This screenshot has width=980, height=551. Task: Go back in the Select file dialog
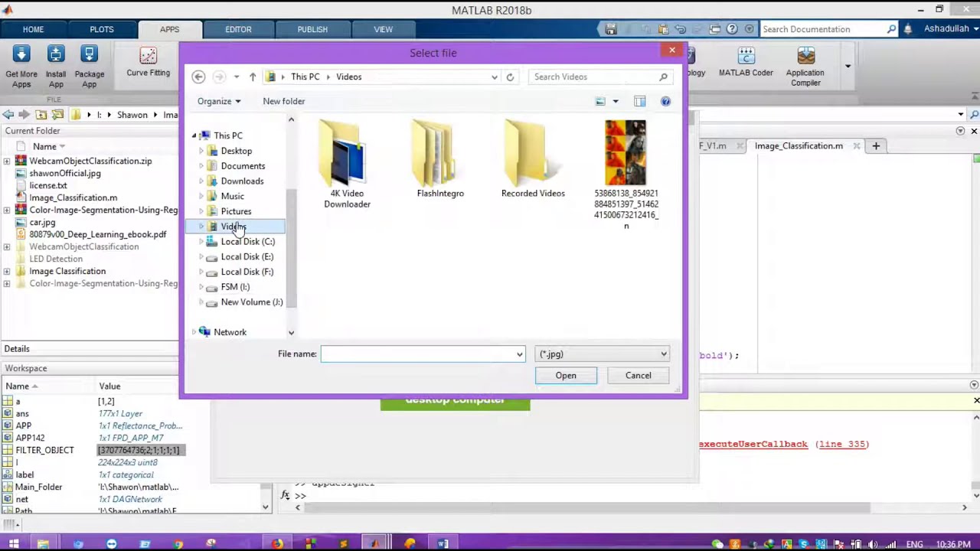(x=198, y=77)
